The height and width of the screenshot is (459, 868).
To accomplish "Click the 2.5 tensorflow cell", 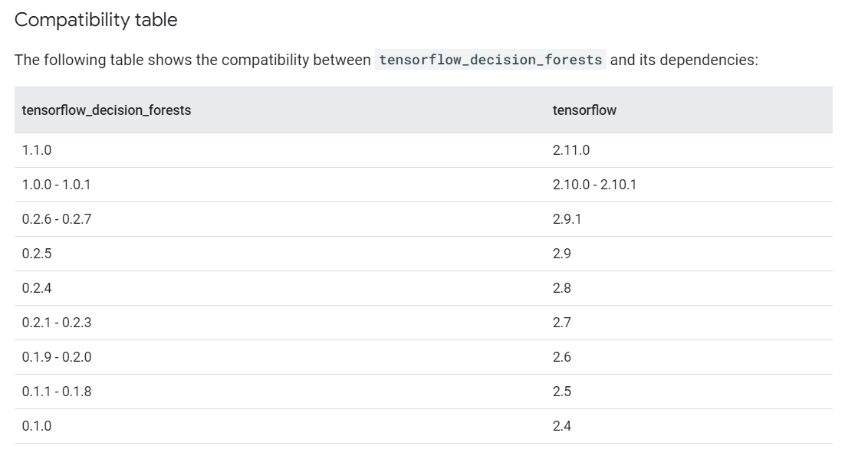I will click(561, 392).
